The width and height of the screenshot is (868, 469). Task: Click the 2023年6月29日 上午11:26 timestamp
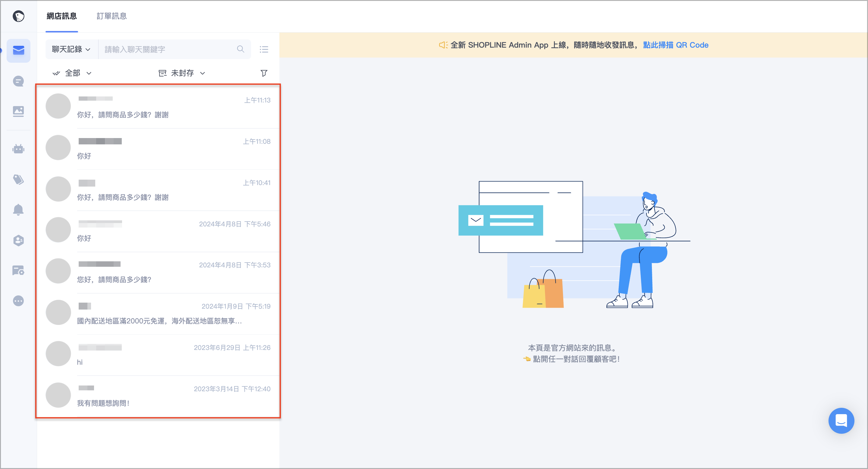tap(232, 347)
